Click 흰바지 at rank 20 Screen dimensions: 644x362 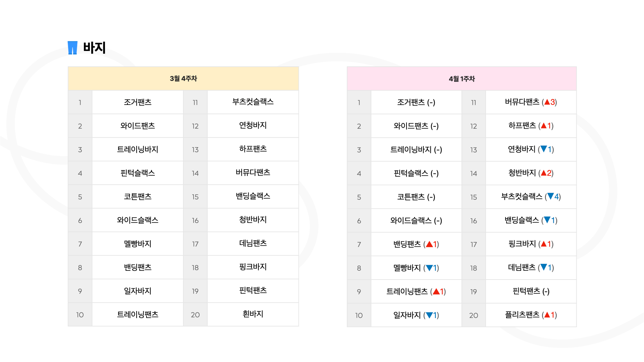(x=253, y=314)
